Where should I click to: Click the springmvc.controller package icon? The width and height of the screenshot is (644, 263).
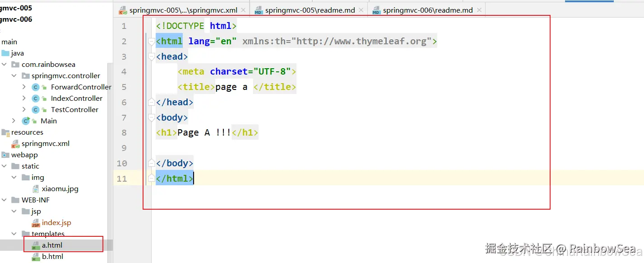[x=25, y=75]
